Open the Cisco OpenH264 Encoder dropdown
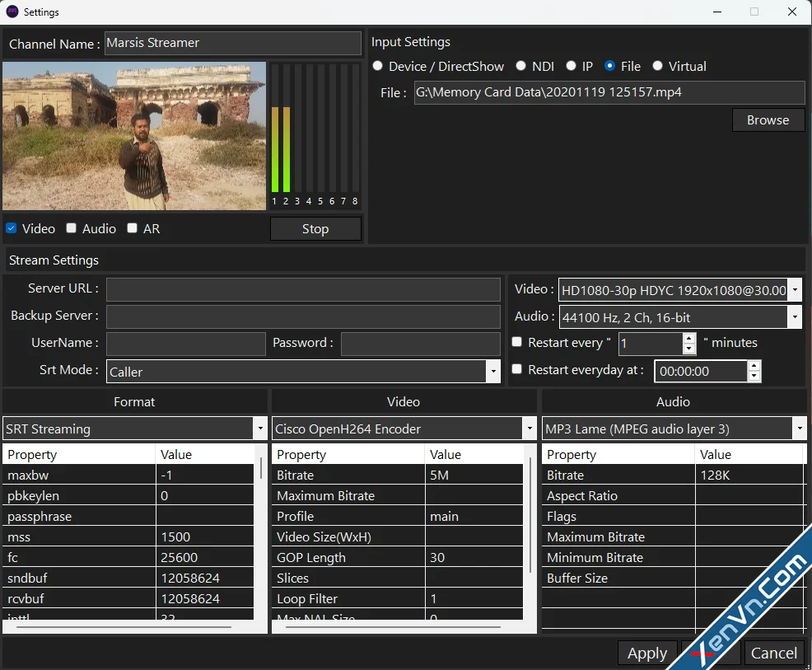 530,429
